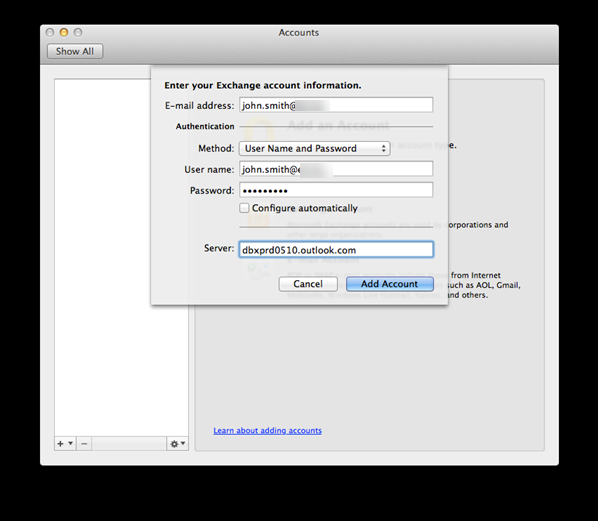Click the gray zoom window button
Image resolution: width=598 pixels, height=521 pixels.
[78, 32]
